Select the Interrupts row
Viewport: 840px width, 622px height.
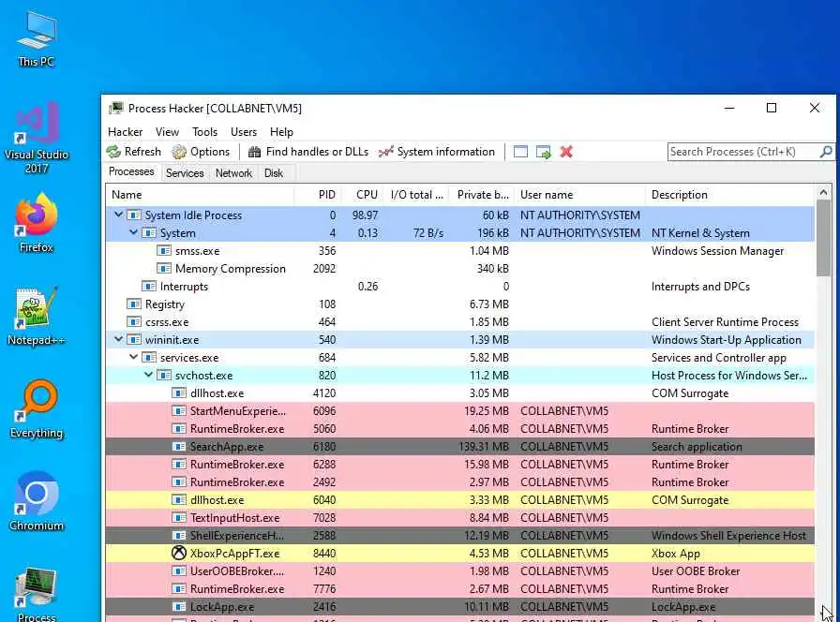pos(460,287)
